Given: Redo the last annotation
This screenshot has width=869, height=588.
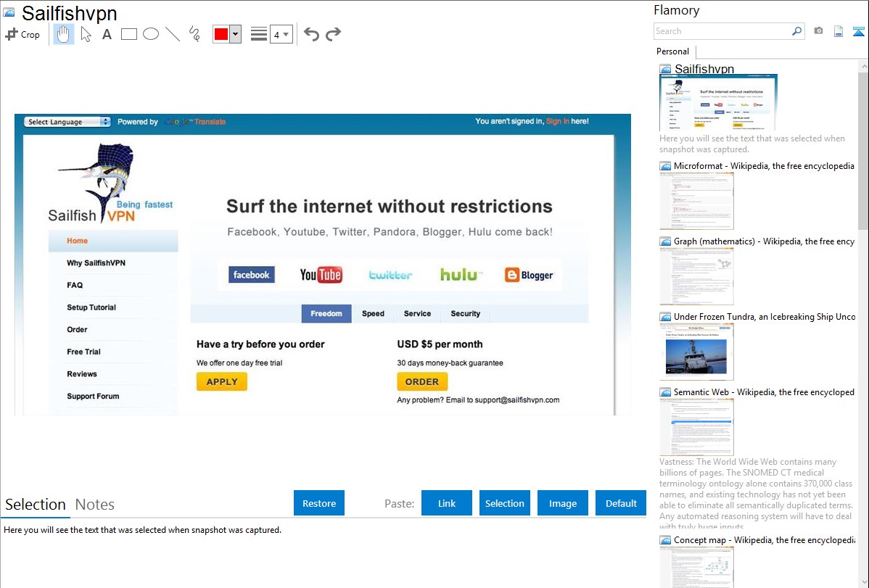Looking at the screenshot, I should (x=333, y=34).
